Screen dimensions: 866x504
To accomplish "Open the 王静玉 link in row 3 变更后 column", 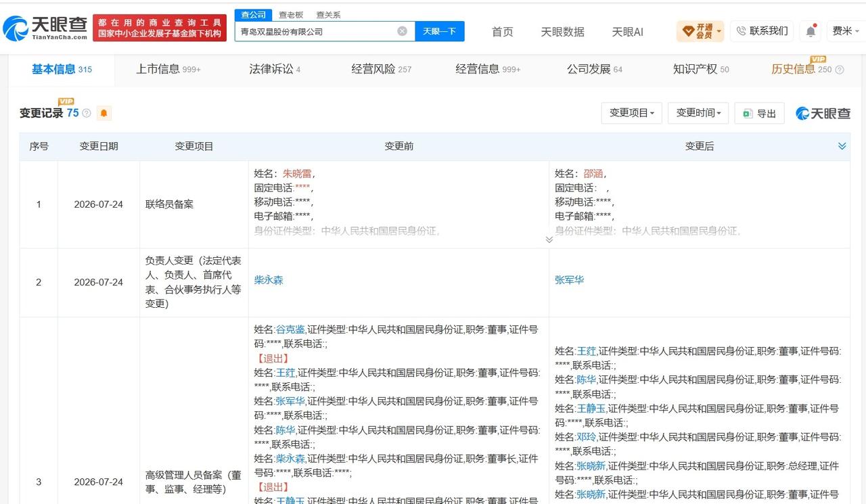I will [591, 408].
